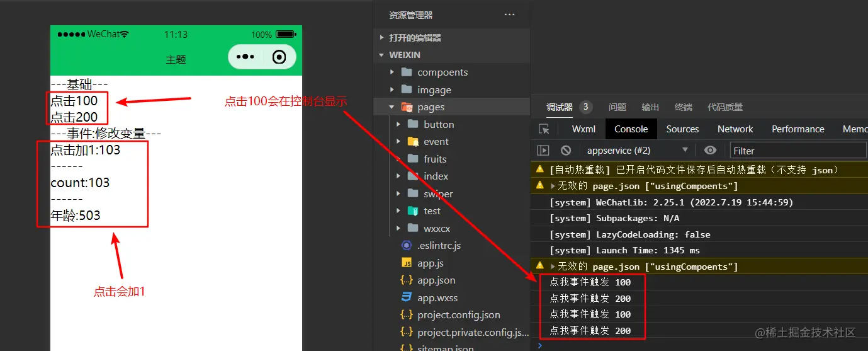Click 资源管理器 explorer panel title

click(411, 15)
